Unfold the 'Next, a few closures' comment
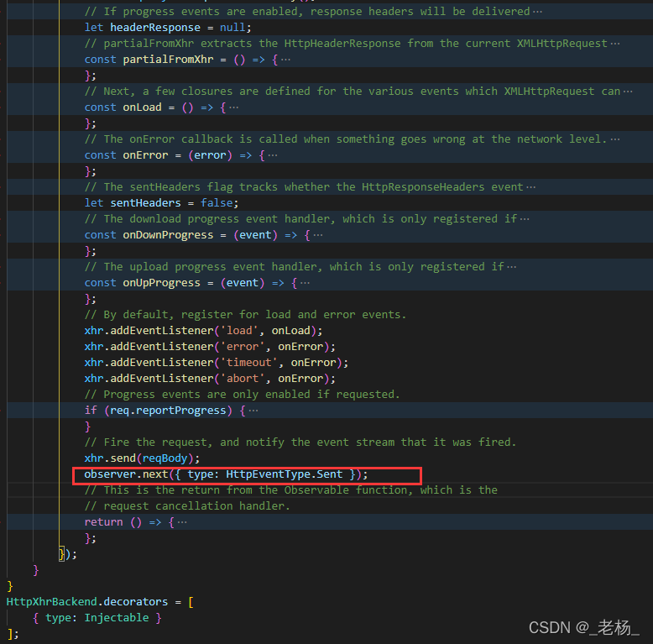653x644 pixels. (x=628, y=92)
